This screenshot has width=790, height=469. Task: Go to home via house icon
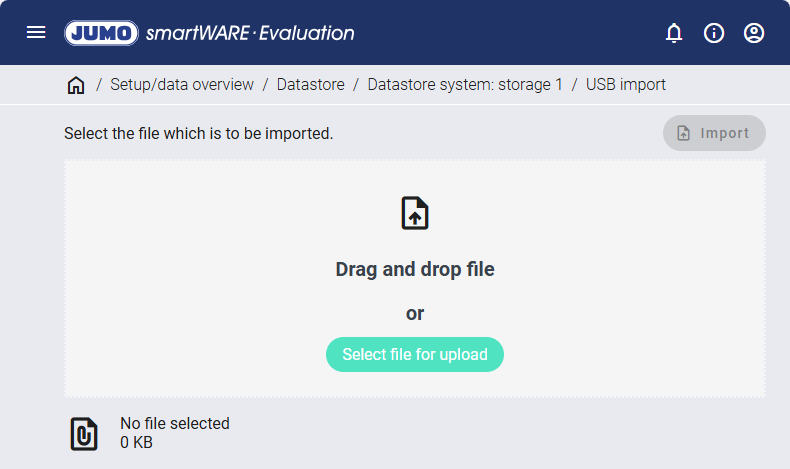click(x=76, y=85)
